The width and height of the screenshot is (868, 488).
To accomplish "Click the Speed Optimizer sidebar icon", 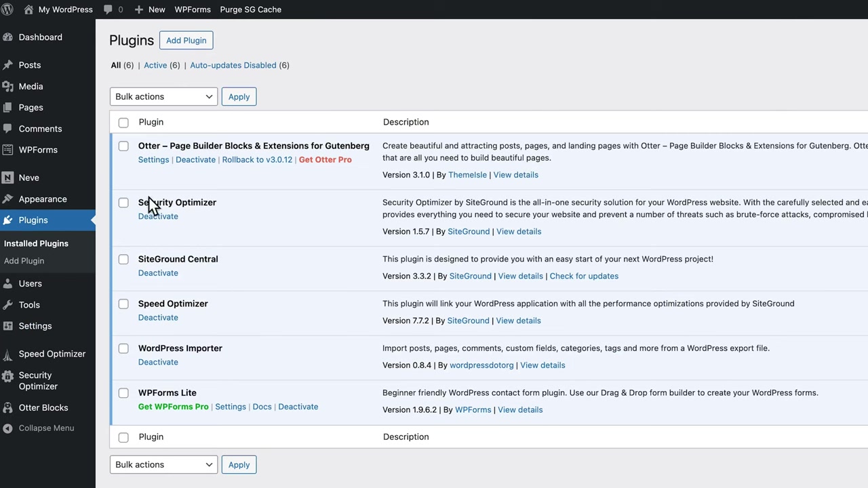I will pos(7,354).
